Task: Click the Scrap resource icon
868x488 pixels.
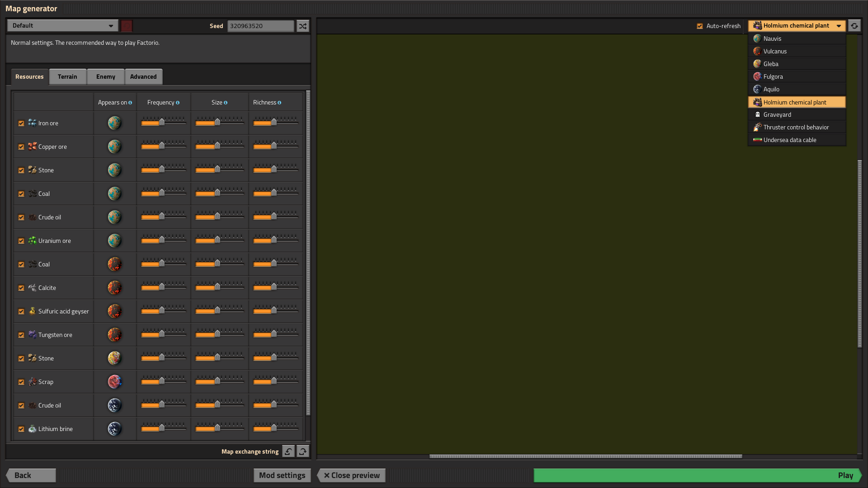Action: tap(32, 382)
